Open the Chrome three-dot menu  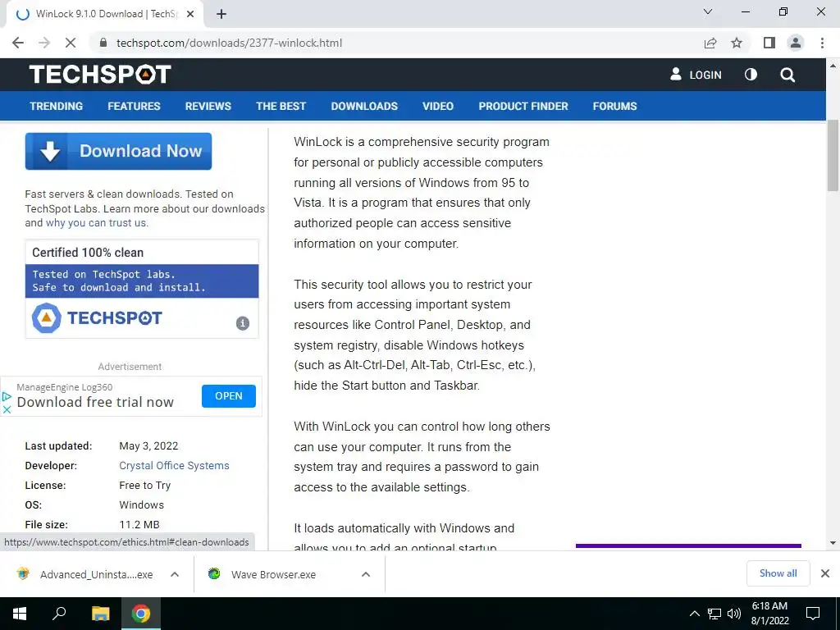822,43
